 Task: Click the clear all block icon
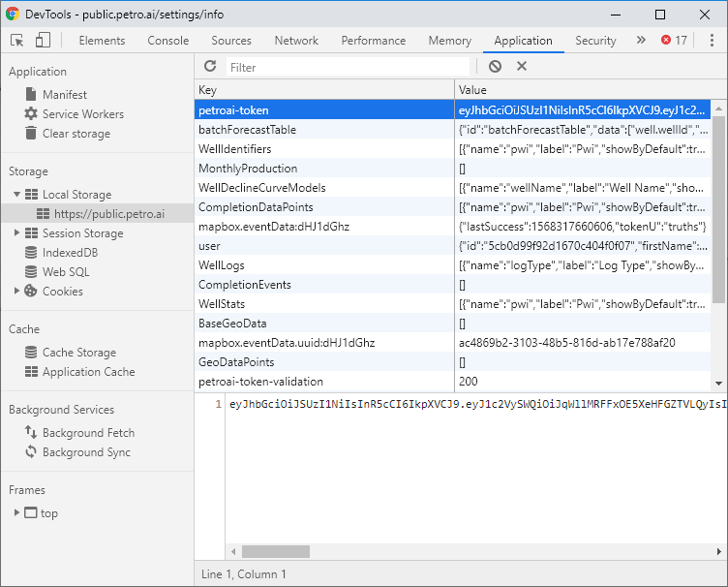coord(495,67)
